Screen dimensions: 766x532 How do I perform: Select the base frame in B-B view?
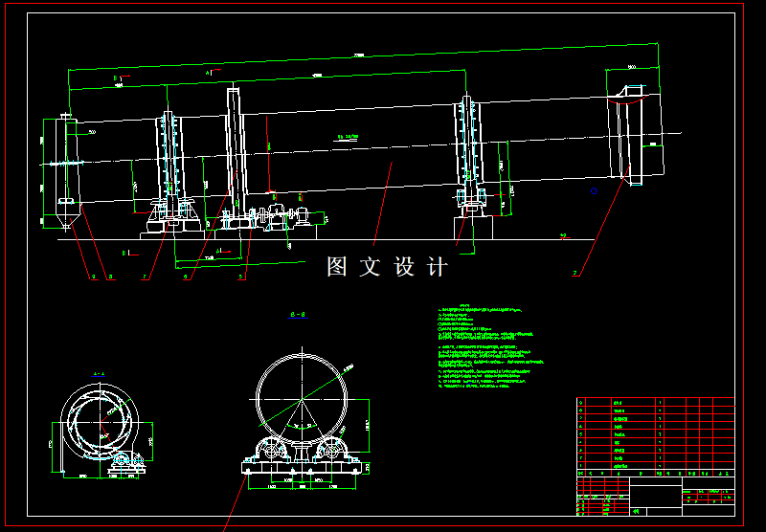pos(302,468)
